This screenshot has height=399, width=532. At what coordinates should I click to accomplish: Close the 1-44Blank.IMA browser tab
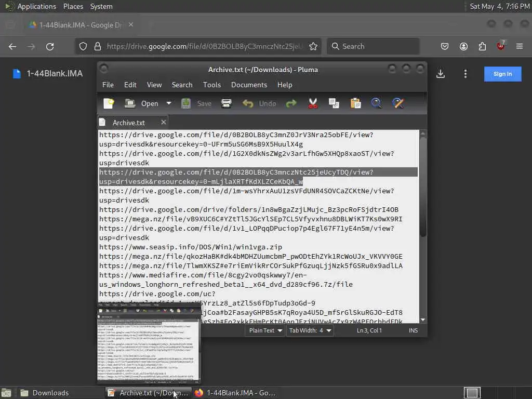(x=130, y=25)
